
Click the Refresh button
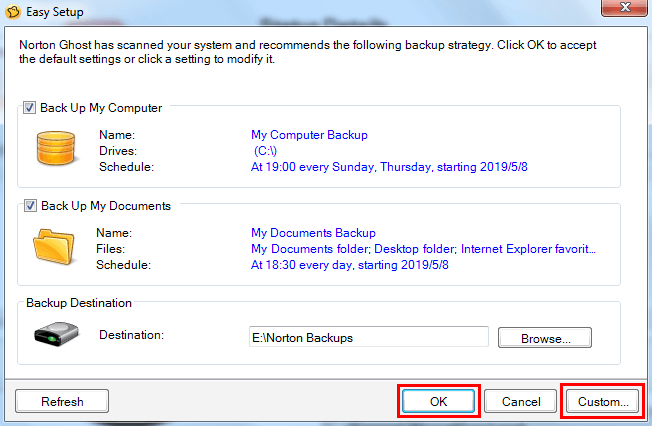[x=62, y=401]
